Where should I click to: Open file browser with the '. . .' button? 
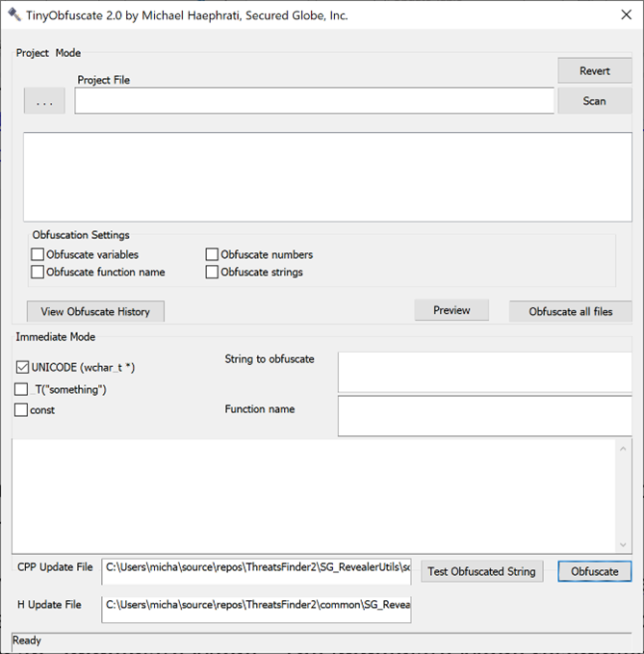tap(44, 100)
